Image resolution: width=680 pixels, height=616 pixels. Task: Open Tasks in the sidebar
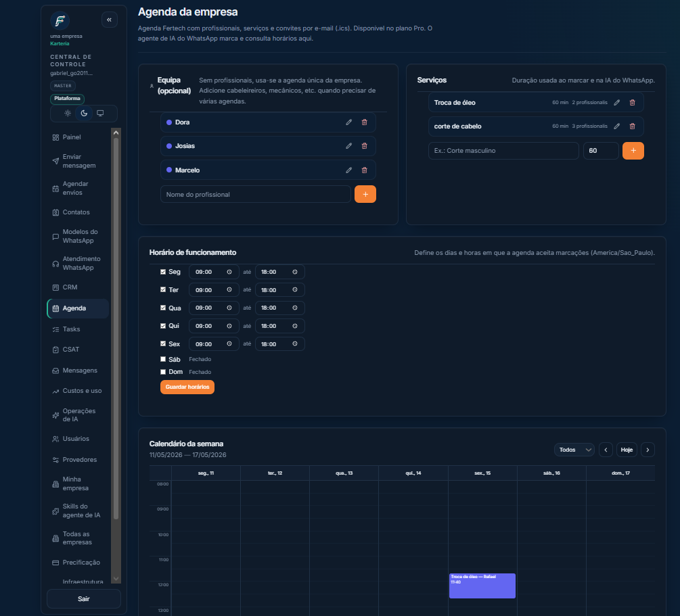78,329
